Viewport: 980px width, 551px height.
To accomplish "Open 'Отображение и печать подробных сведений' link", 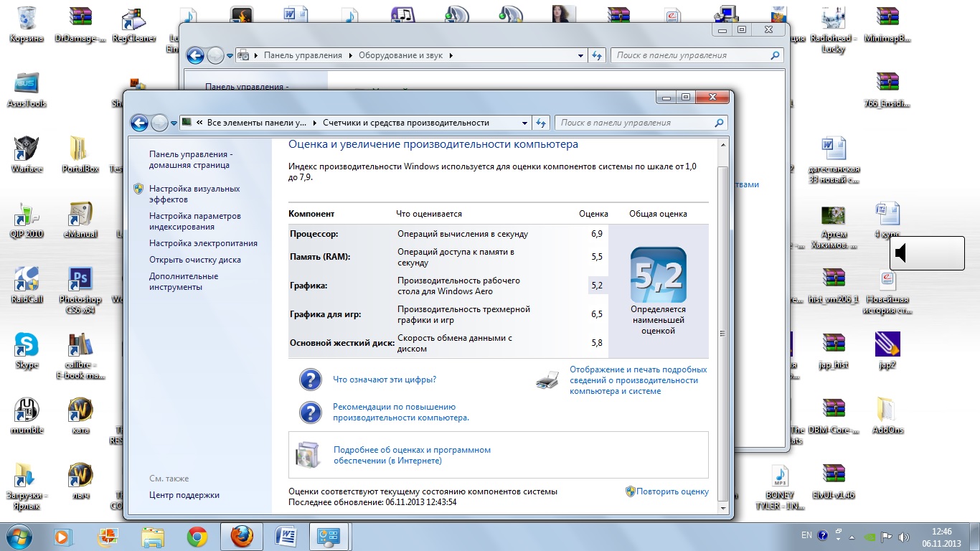I will tap(639, 380).
